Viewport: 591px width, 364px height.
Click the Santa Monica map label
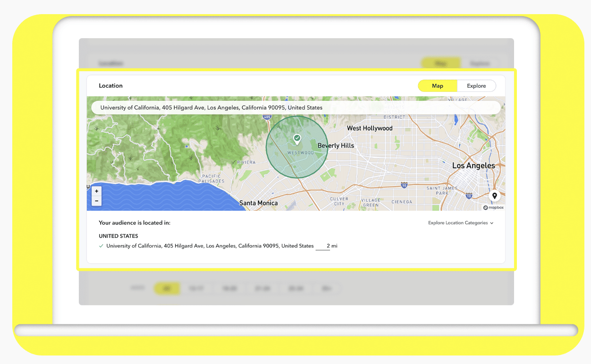pos(258,203)
